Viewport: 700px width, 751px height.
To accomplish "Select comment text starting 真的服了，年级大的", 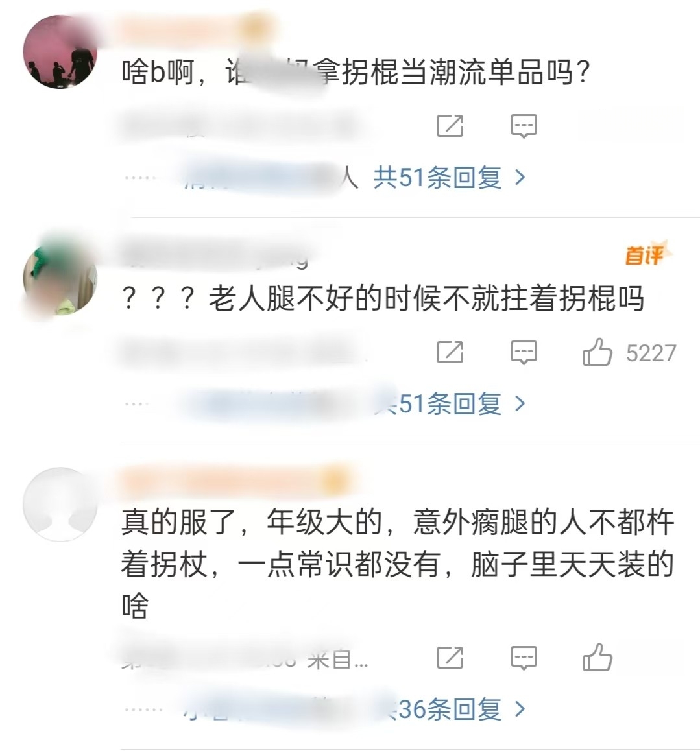I will 398,564.
